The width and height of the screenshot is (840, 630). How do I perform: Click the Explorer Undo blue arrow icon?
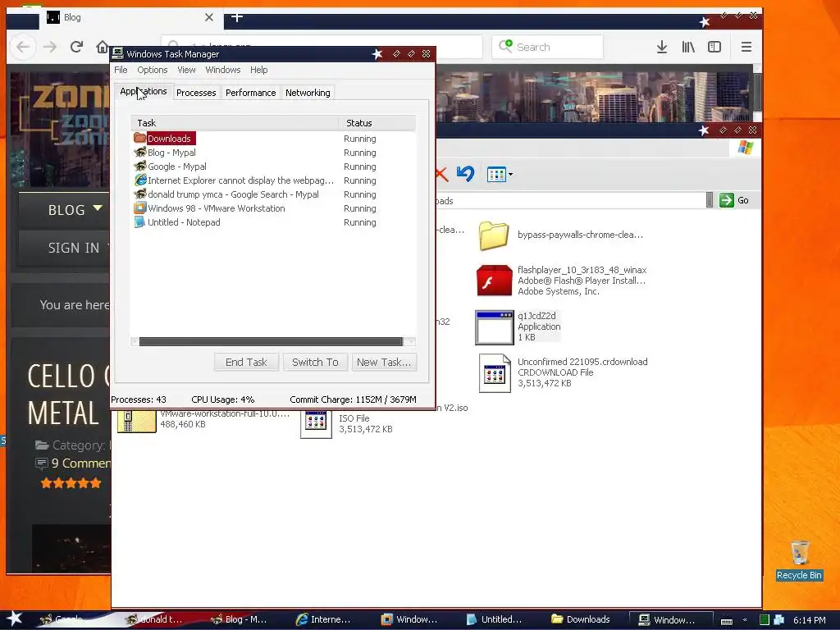(466, 174)
